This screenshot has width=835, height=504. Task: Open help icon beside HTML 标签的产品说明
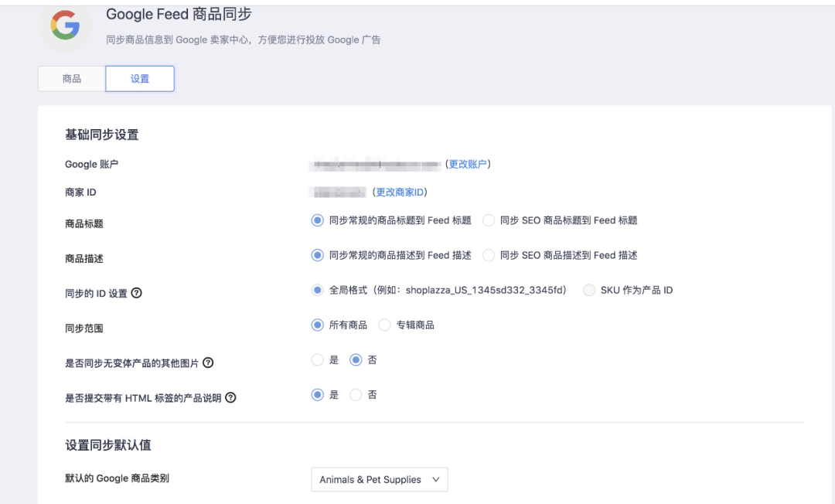(230, 397)
